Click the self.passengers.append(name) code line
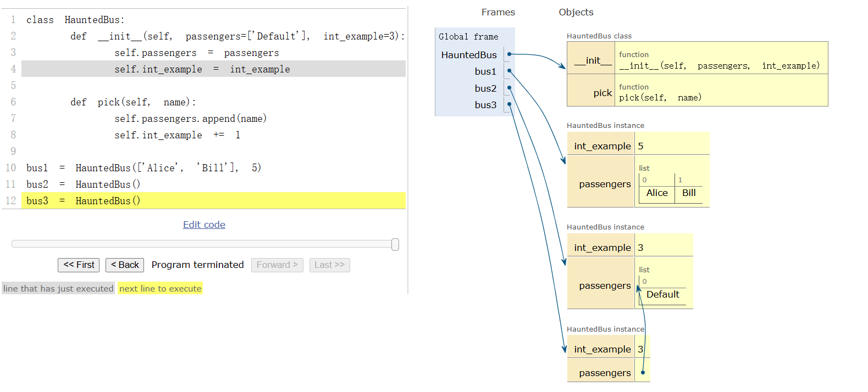Viewport: 868px width, 392px height. [190, 119]
